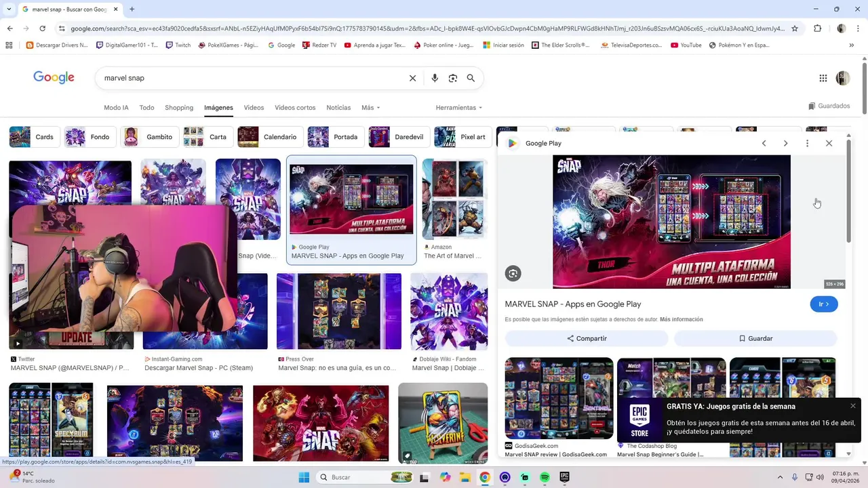Select the Gambito filter chip
The height and width of the screenshot is (488, 868).
(x=149, y=137)
